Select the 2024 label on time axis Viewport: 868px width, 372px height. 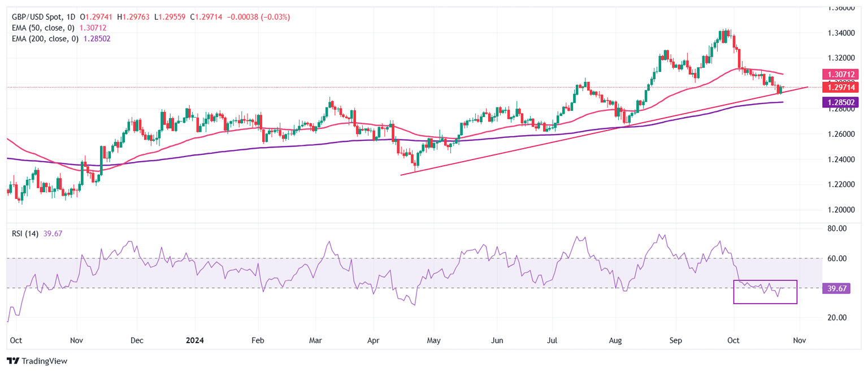click(195, 341)
